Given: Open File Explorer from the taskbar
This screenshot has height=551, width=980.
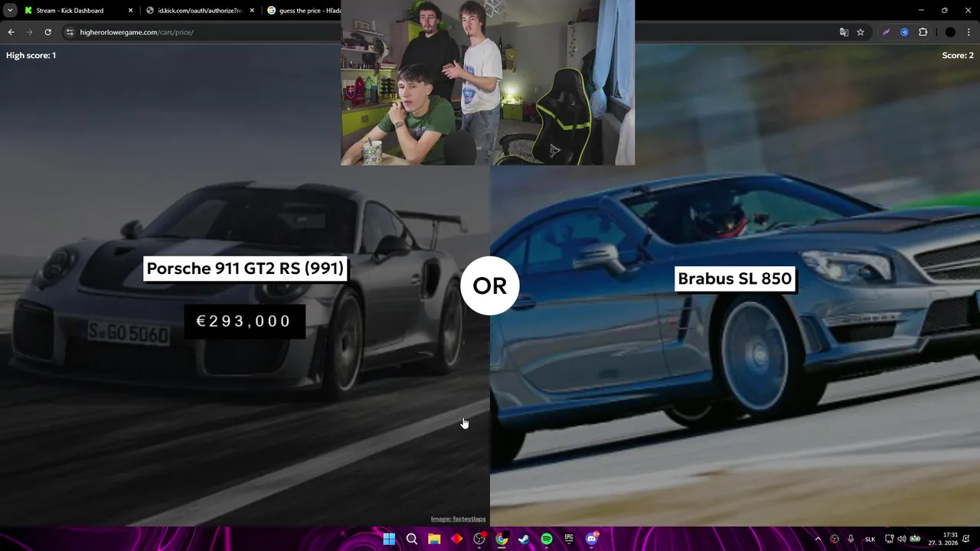Looking at the screenshot, I should (434, 539).
